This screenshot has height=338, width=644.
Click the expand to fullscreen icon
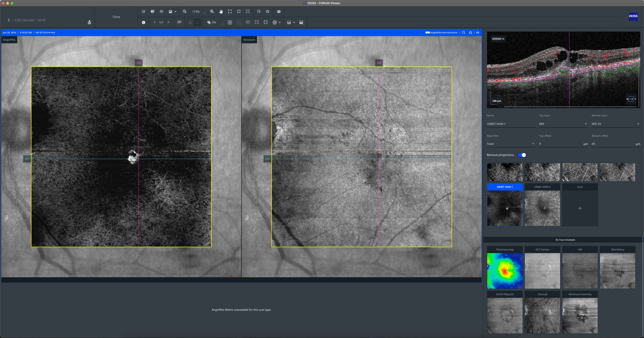click(230, 12)
